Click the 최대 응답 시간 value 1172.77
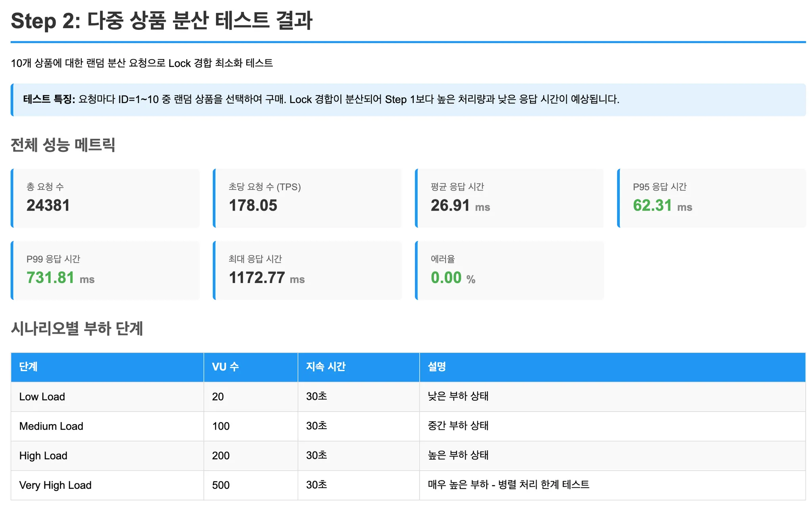812x513 pixels. point(257,278)
